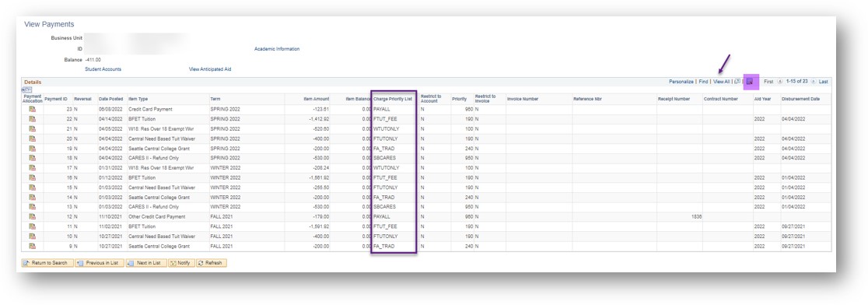The height and width of the screenshot is (305, 868).
Task: Click the Next in List button
Action: click(146, 263)
